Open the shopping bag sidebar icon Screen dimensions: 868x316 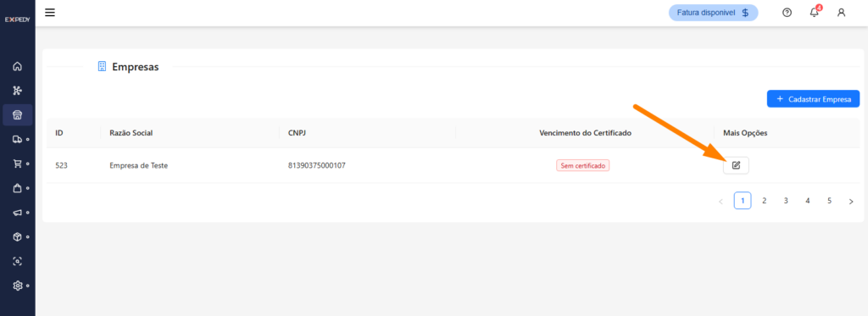click(17, 188)
